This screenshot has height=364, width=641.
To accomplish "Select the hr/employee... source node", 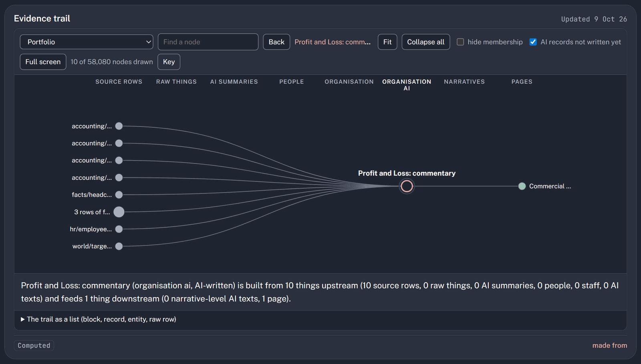I will [x=119, y=229].
